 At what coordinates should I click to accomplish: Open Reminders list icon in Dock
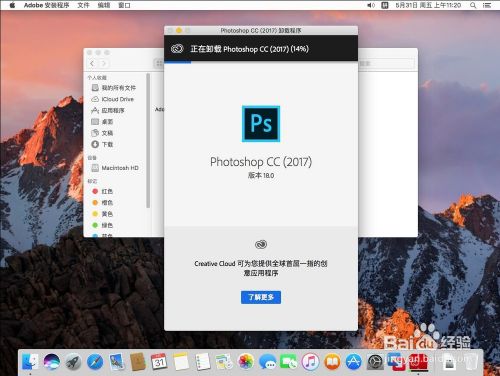pos(202,362)
